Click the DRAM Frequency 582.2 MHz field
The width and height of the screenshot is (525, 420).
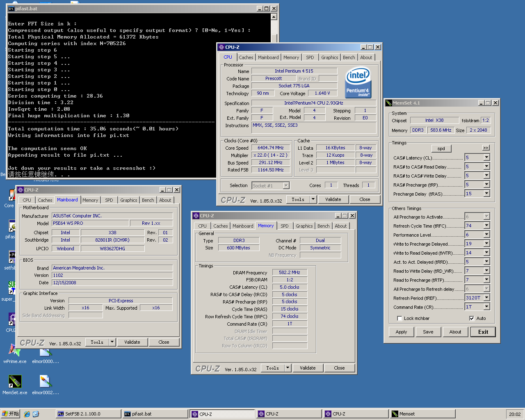click(290, 272)
